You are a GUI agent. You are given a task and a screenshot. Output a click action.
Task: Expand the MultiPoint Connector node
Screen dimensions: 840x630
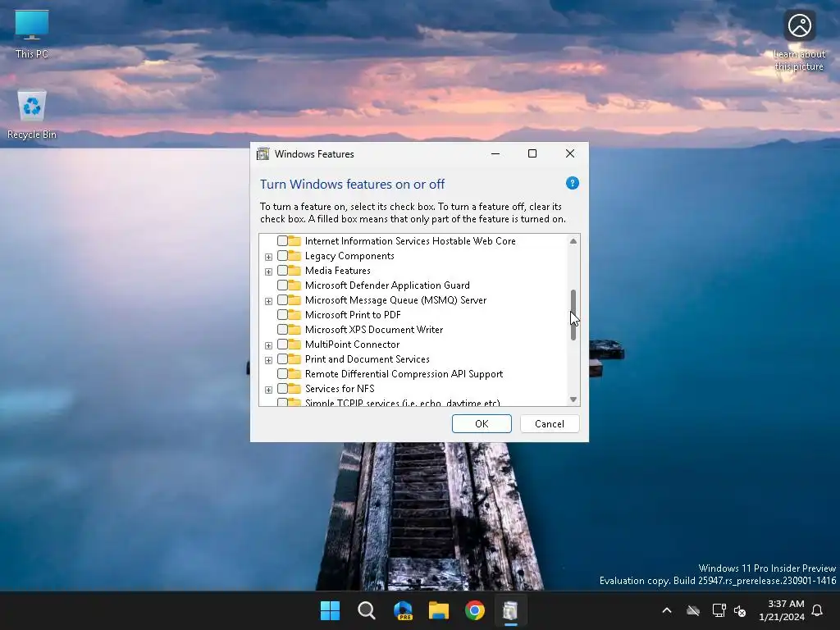[268, 345]
